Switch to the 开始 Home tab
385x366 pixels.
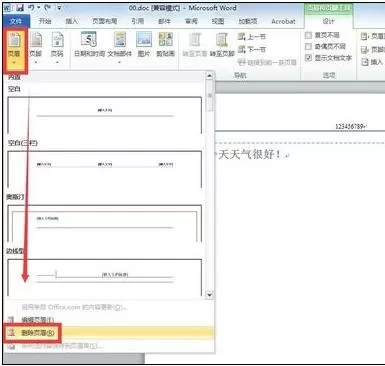point(45,21)
